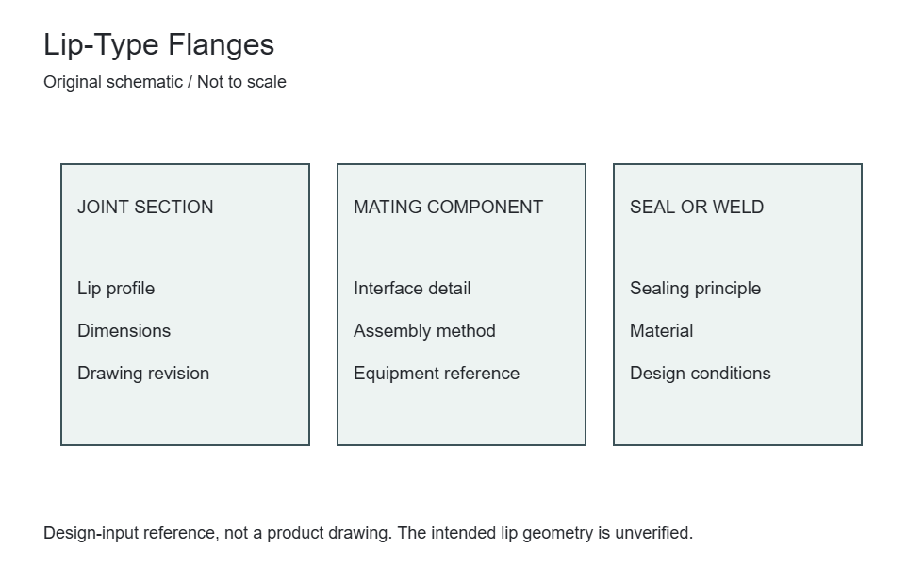Click empty area inside Joint Section box
924x566 pixels.
point(185,413)
